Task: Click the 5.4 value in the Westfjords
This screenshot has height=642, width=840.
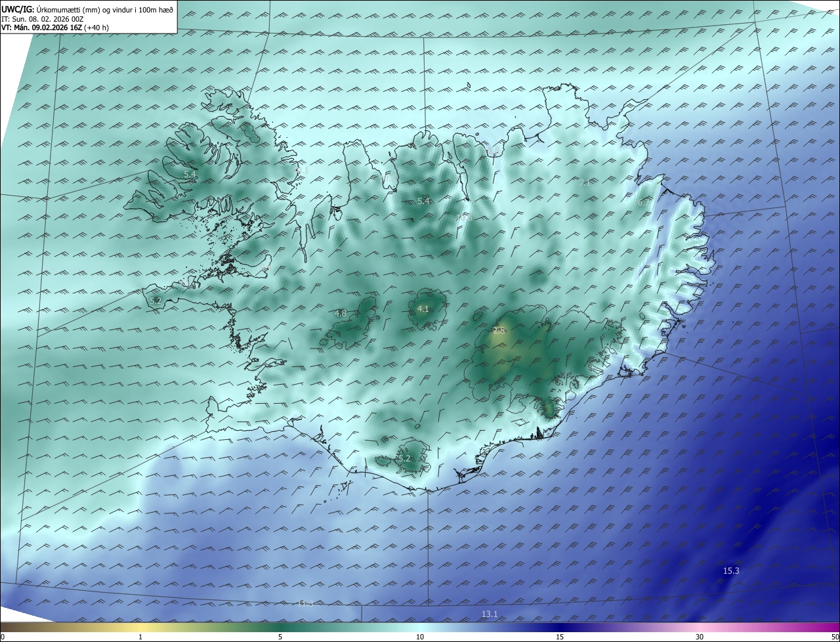Action: pos(190,175)
